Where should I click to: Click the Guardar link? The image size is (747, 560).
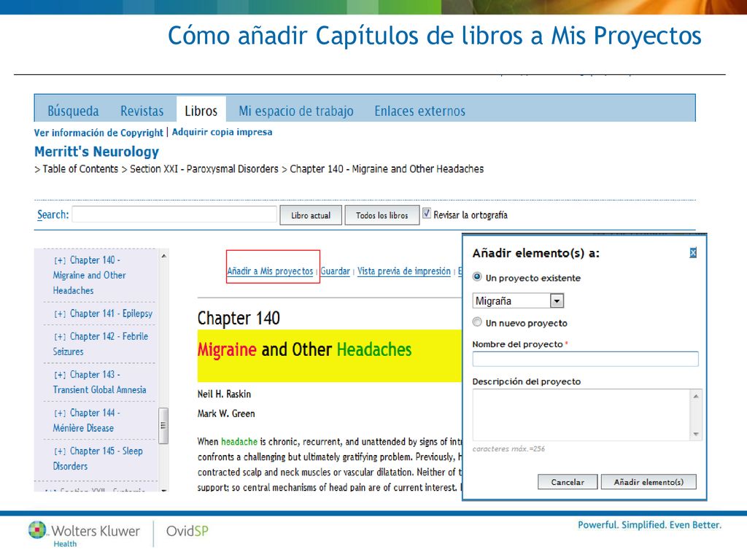336,271
